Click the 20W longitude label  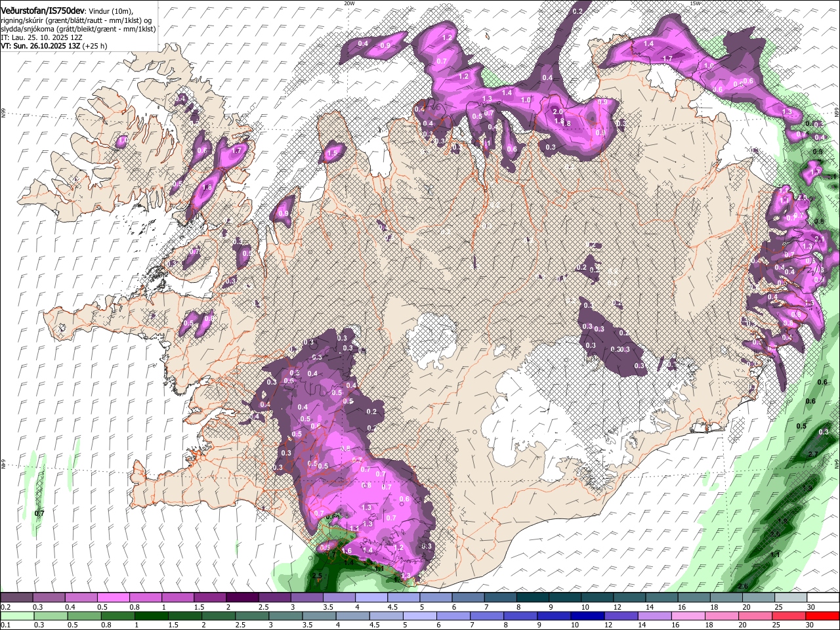(x=349, y=3)
